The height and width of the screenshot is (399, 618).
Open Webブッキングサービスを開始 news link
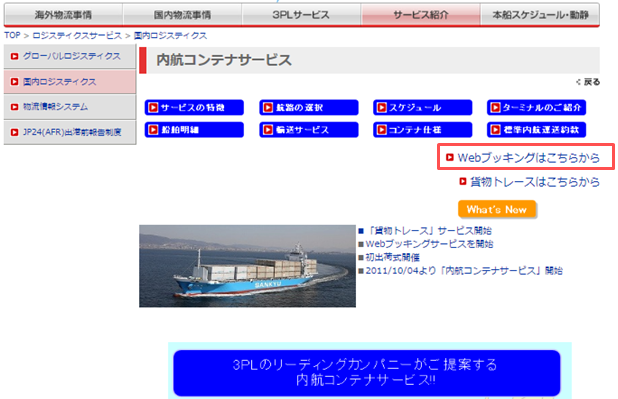pyautogui.click(x=429, y=244)
